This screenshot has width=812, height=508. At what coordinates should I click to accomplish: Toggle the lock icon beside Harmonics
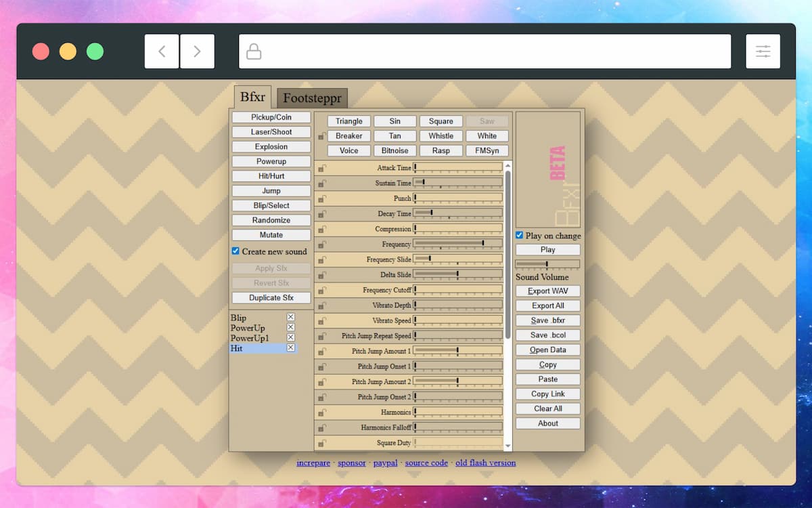point(322,412)
